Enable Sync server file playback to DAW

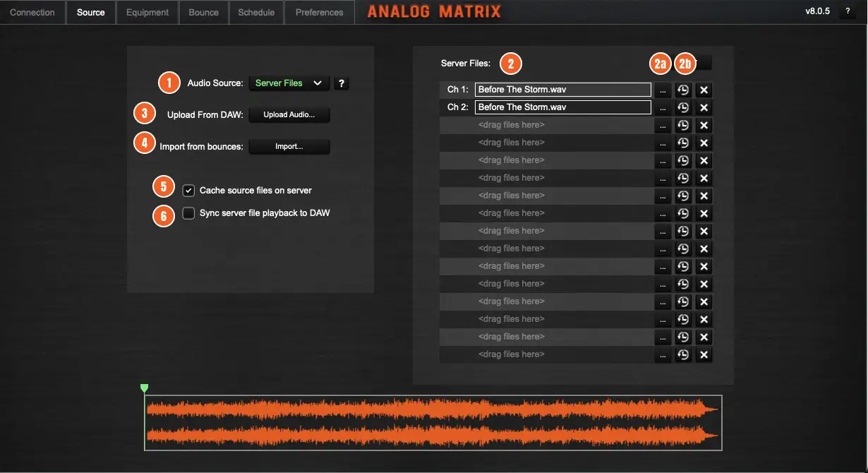[x=188, y=213]
